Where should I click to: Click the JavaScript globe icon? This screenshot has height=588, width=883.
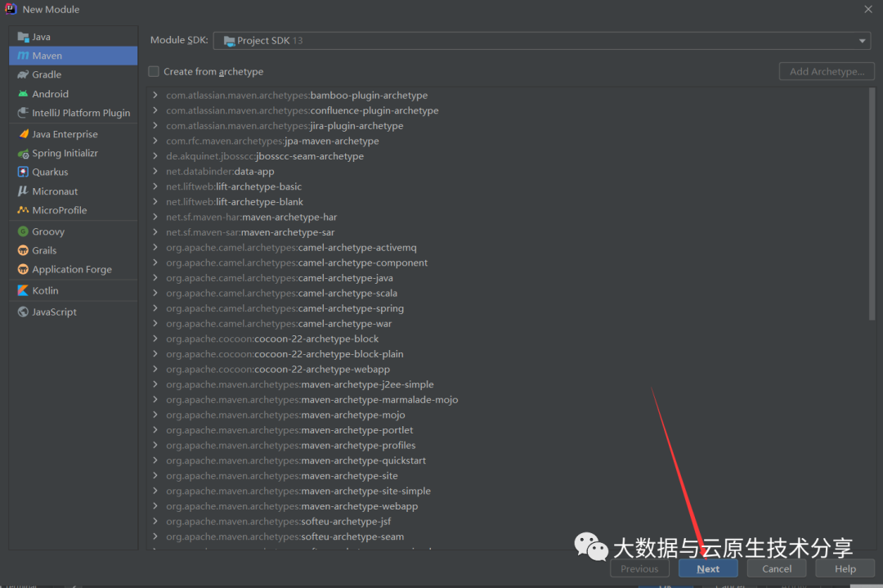pos(23,312)
